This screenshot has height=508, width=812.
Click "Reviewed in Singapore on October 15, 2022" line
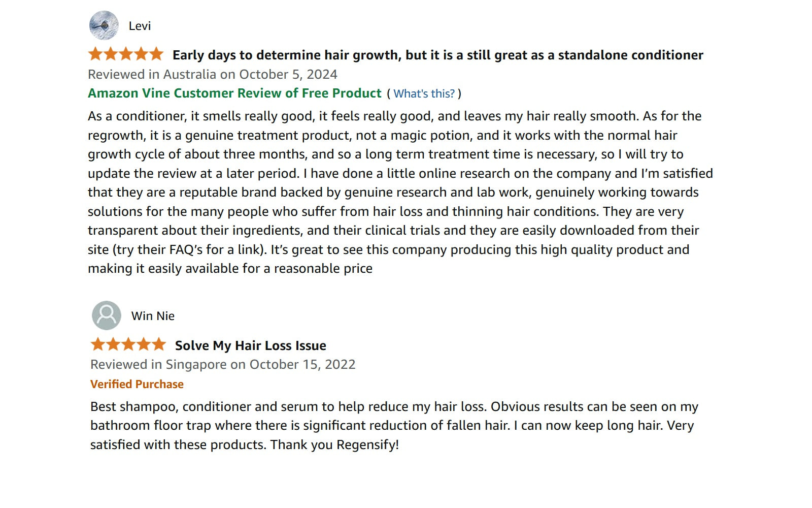point(223,364)
